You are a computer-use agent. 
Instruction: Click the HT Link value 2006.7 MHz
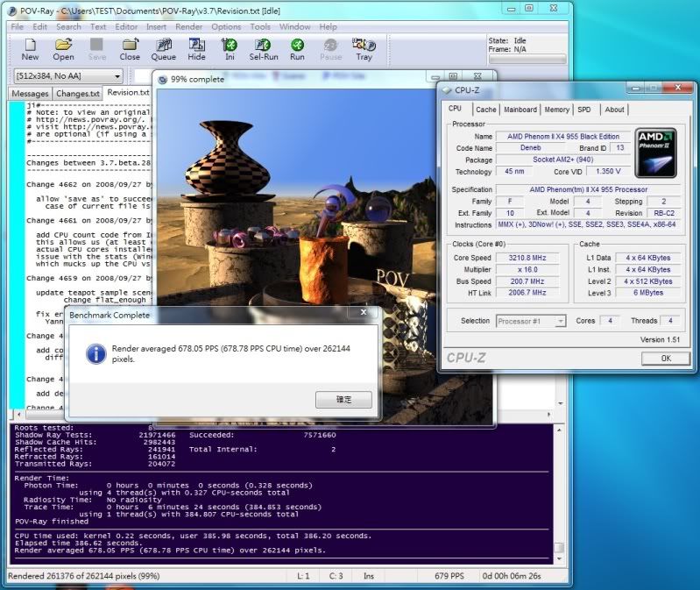tap(527, 293)
